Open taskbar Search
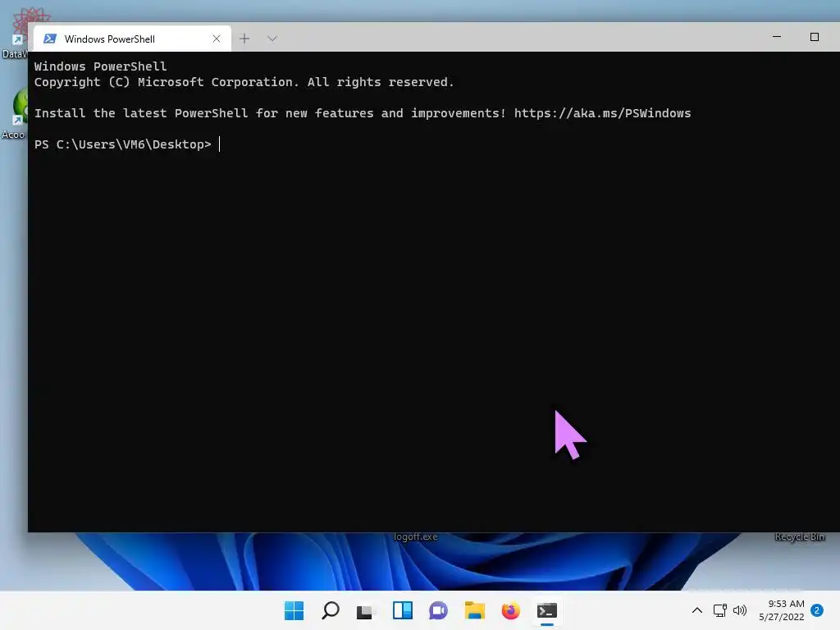Viewport: 840px width, 630px height. (331, 610)
